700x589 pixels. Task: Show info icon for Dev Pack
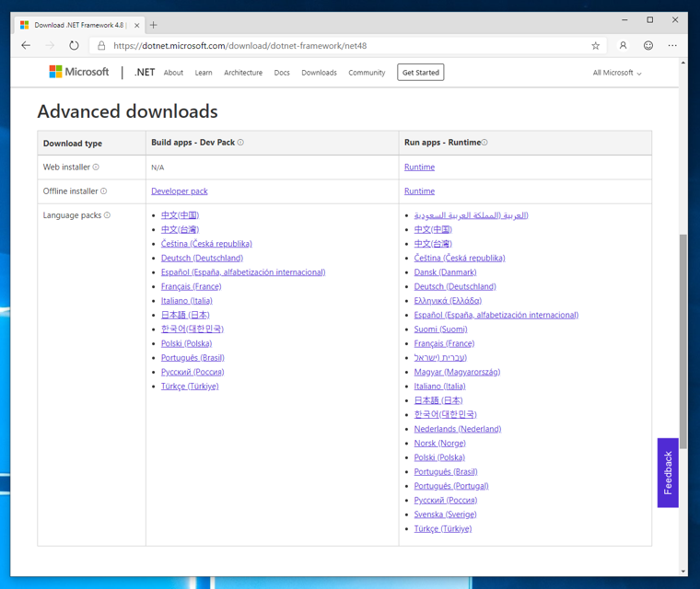[x=240, y=143]
